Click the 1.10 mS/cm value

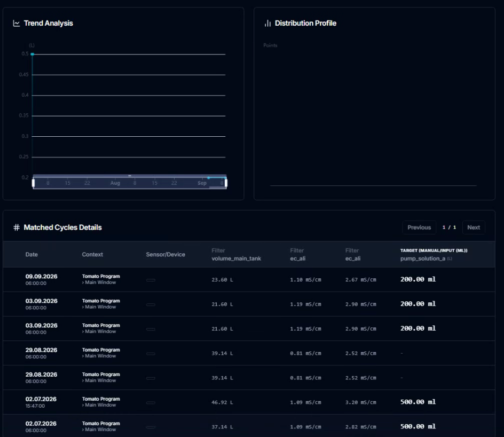pyautogui.click(x=305, y=280)
